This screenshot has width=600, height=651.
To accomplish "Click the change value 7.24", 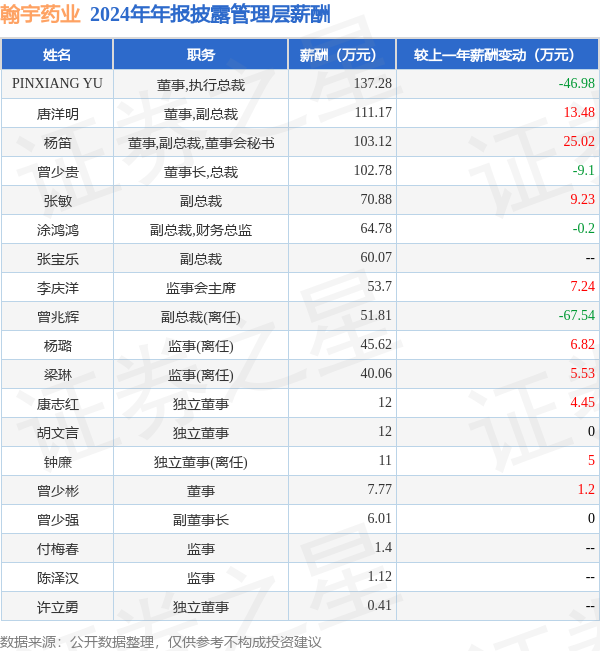I will tap(582, 286).
